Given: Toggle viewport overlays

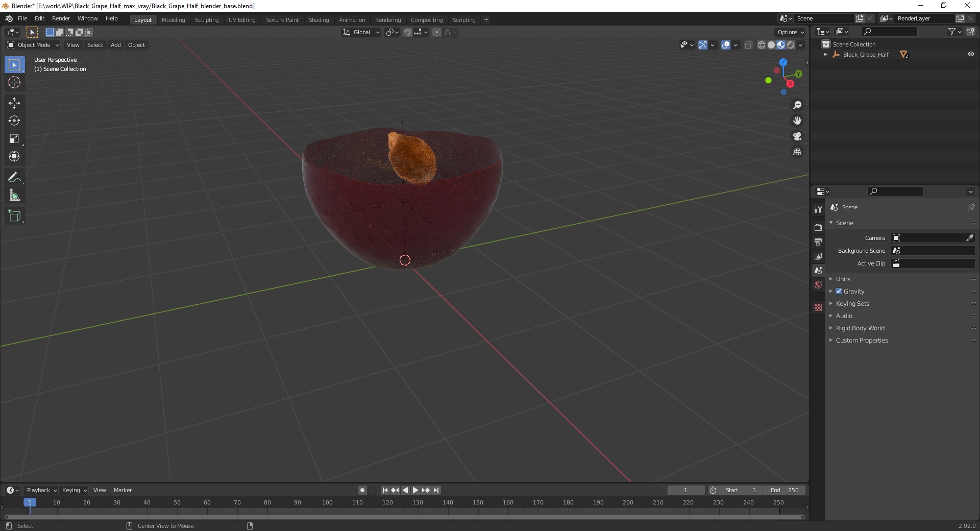Looking at the screenshot, I should click(x=726, y=45).
